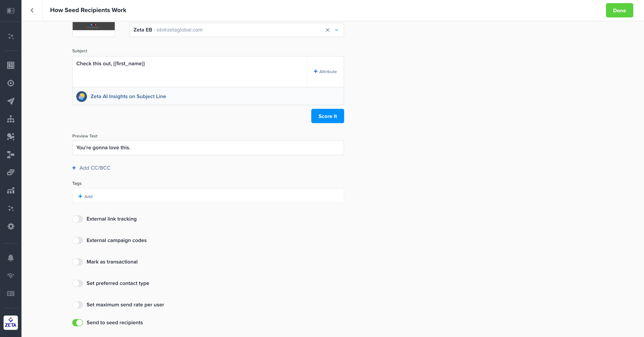This screenshot has width=644, height=337.
Task: Enable External link tracking toggle
Action: pos(78,219)
